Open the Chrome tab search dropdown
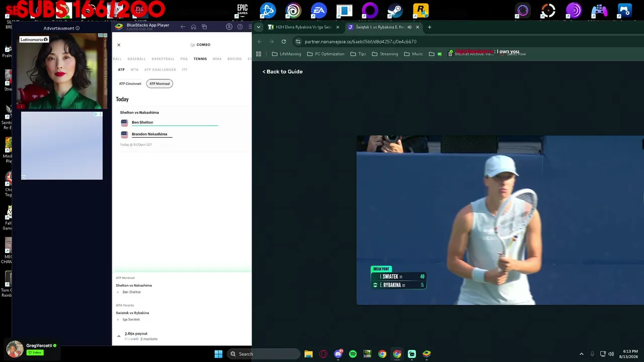The width and height of the screenshot is (644, 362). click(x=259, y=27)
